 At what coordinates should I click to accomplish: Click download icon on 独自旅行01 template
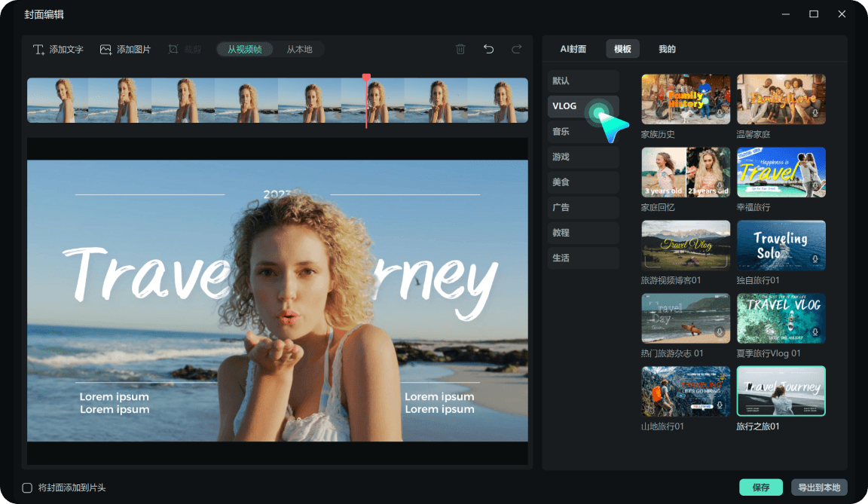[815, 259]
